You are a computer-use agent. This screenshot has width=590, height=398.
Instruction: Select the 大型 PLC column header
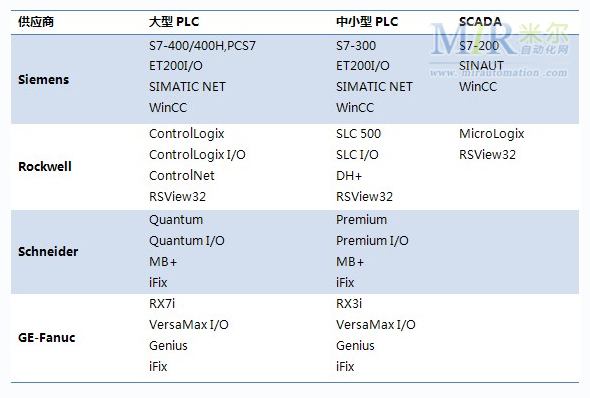click(x=174, y=22)
